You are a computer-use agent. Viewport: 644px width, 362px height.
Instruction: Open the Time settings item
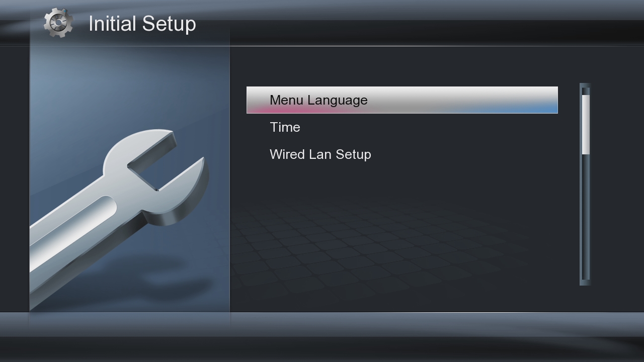click(285, 127)
